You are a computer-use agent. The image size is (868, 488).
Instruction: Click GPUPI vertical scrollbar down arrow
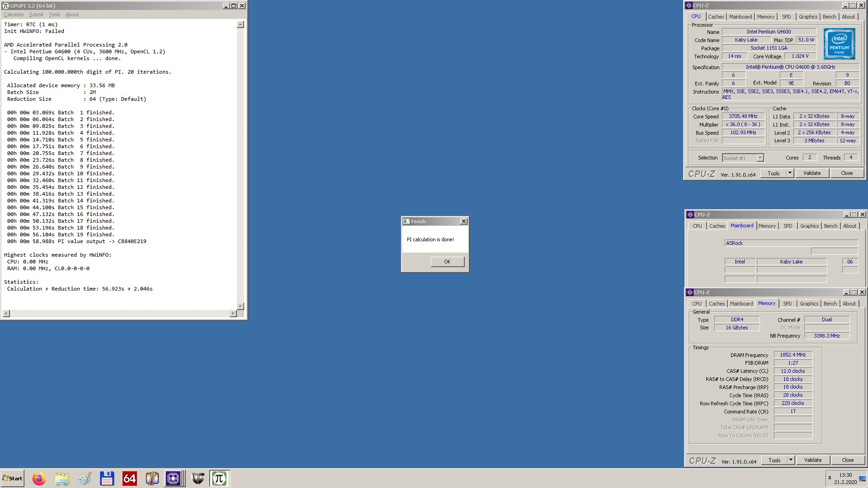coord(241,306)
